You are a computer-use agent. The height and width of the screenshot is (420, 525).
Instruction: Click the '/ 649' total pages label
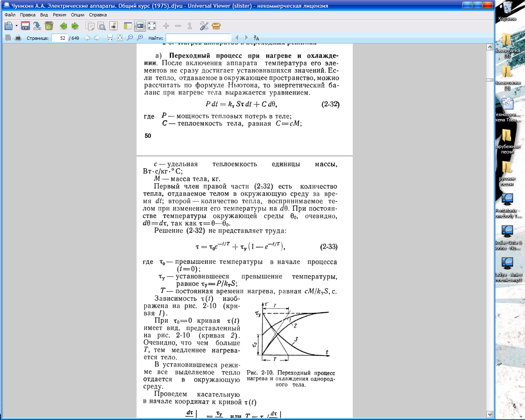click(74, 38)
